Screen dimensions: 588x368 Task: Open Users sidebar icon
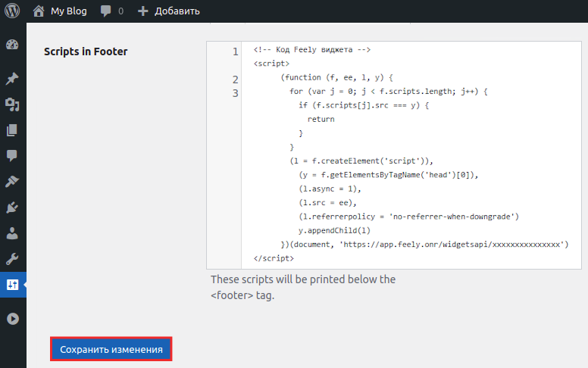[x=12, y=233]
